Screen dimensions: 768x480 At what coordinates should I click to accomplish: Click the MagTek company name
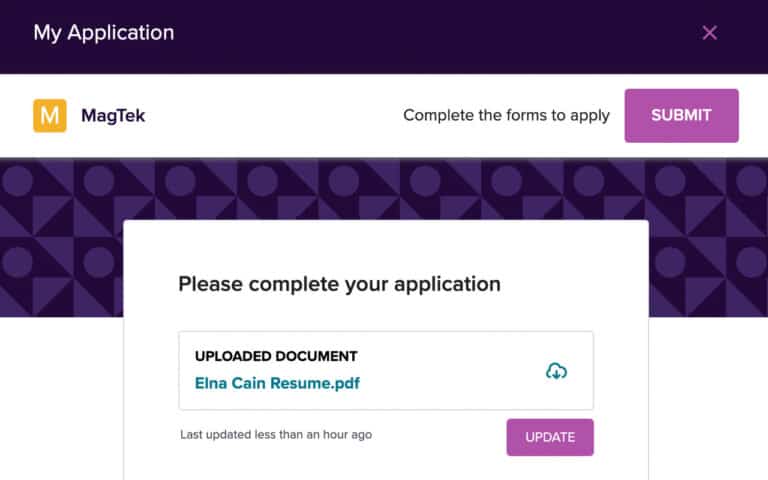coord(113,116)
